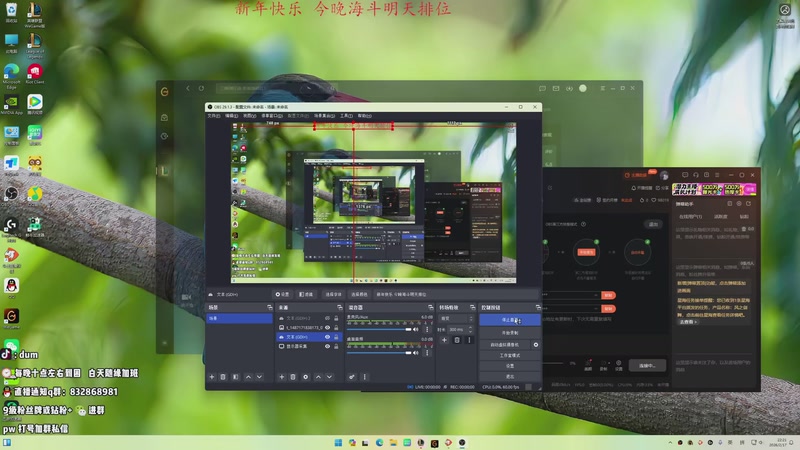Add a new scene with plus icon

[211, 377]
